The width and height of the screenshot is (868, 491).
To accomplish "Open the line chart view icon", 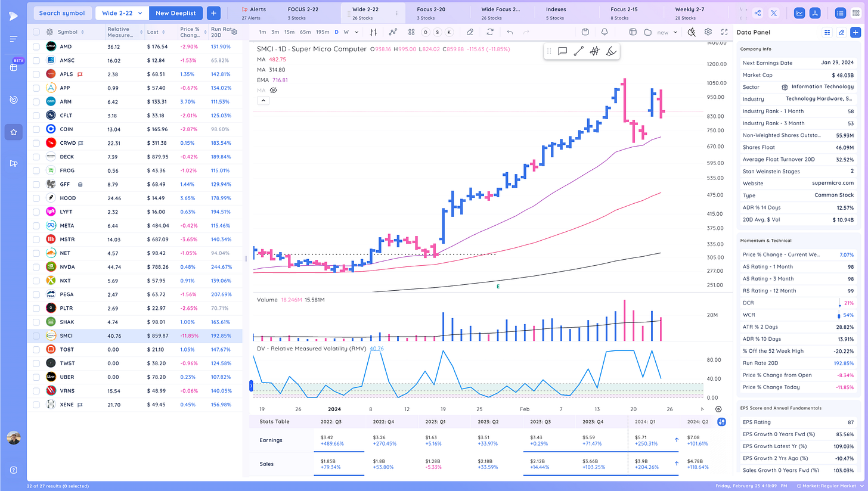I will [x=799, y=13].
